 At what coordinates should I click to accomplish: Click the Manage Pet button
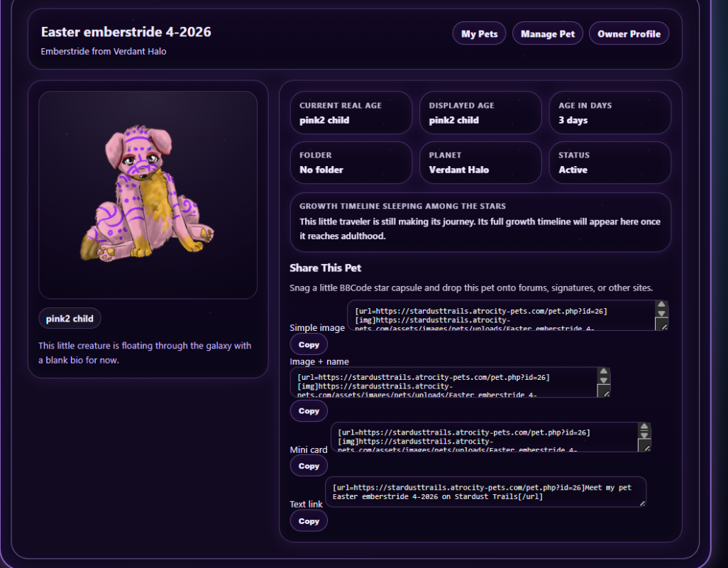[x=548, y=34]
